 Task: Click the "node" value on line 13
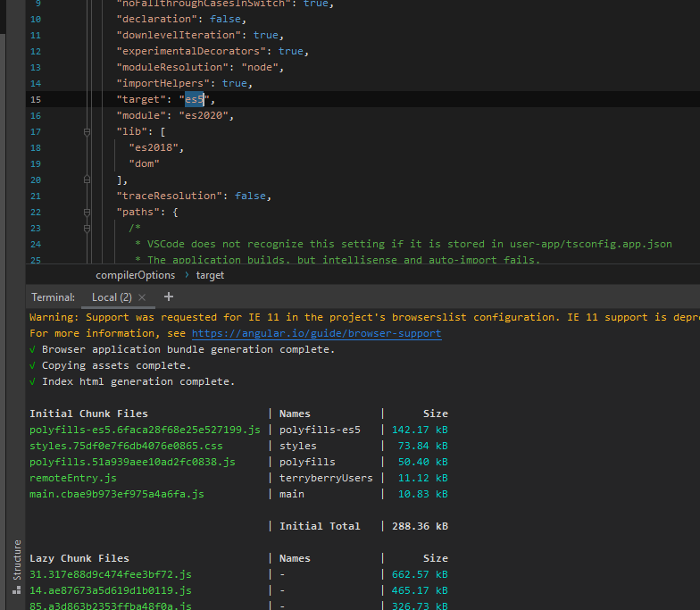click(260, 68)
